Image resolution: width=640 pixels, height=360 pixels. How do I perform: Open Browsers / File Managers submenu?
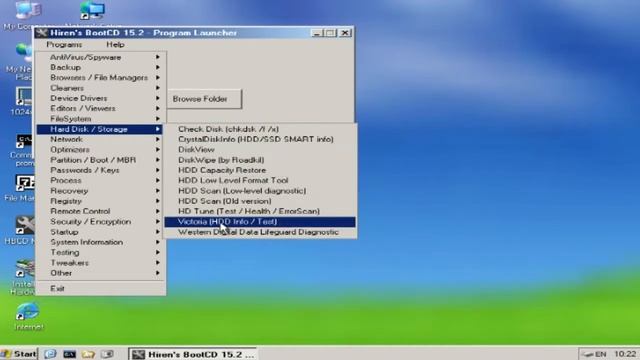pos(101,78)
